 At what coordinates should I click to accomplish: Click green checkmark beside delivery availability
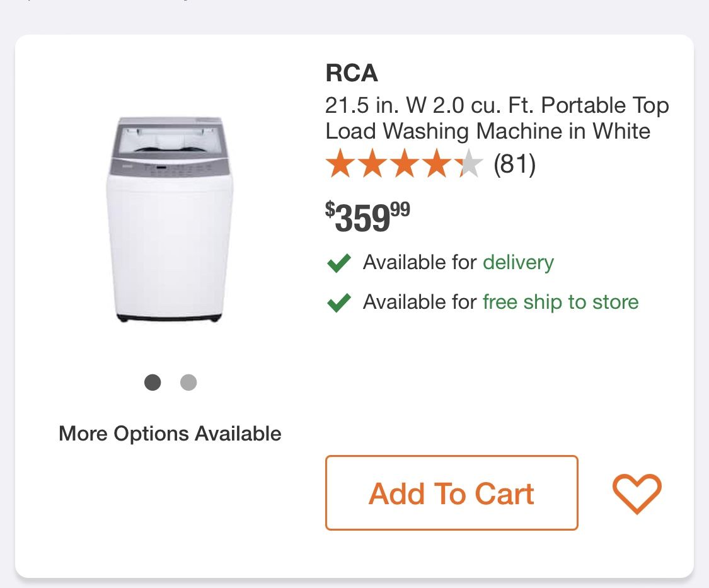click(339, 263)
